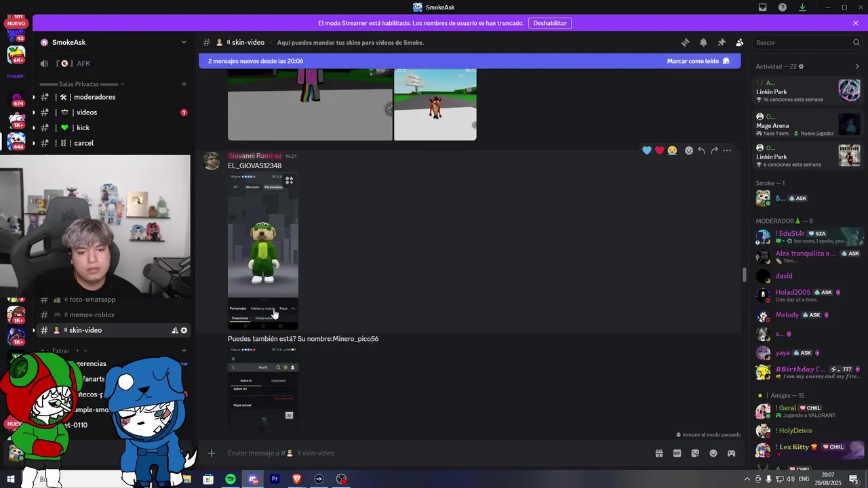868x488 pixels.
Task: Open Brave browser from the taskbar
Action: coord(297,479)
